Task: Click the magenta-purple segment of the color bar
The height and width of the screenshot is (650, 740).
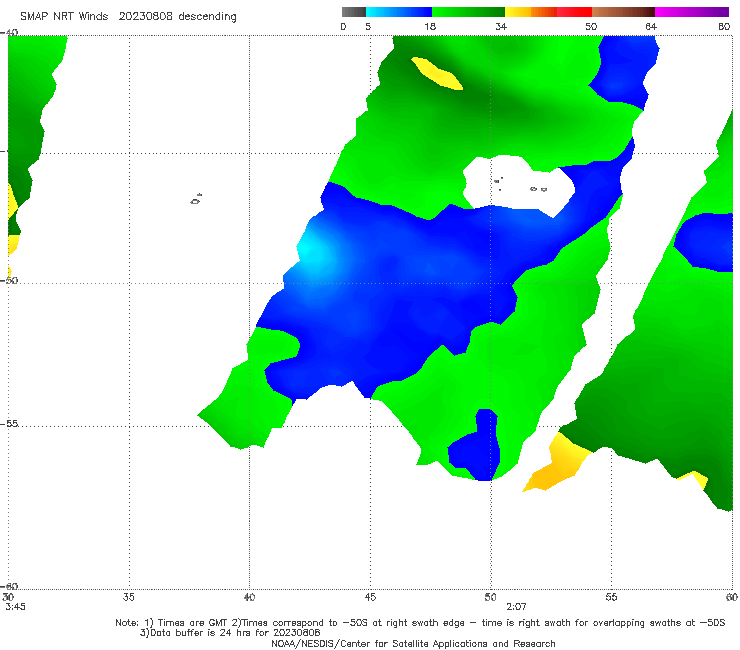Action: (x=692, y=12)
